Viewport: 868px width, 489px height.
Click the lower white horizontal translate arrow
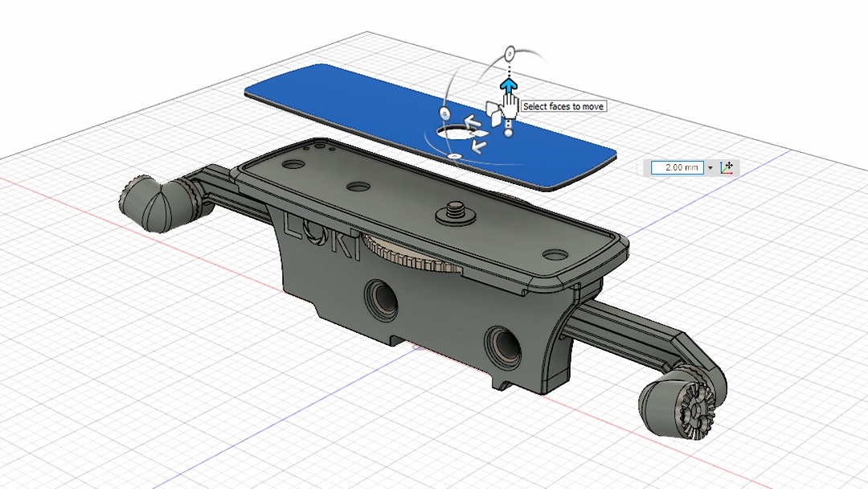(x=479, y=146)
